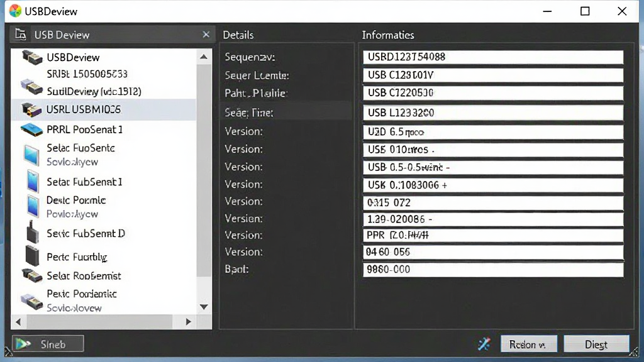The height and width of the screenshot is (362, 644).
Task: Click the Sexic FubSenat D device icon
Action: tap(32, 233)
